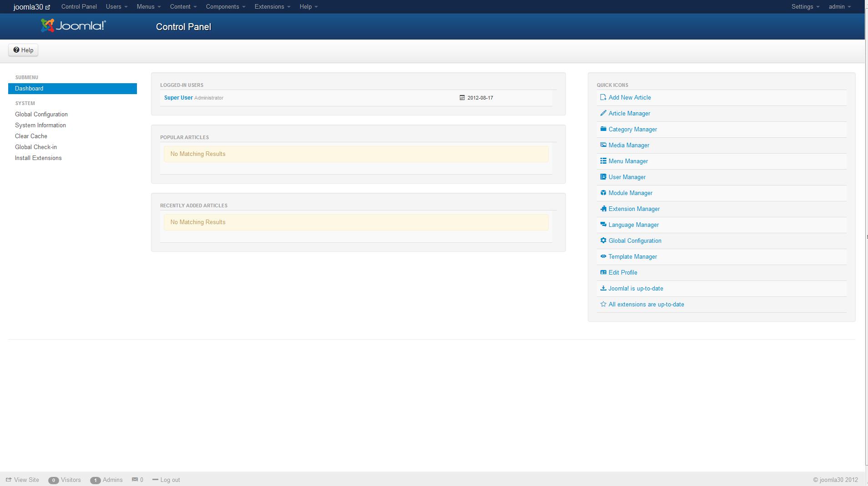Screen dimensions: 868x486
Task: Click the View Site arrow icon
Action: (x=9, y=480)
